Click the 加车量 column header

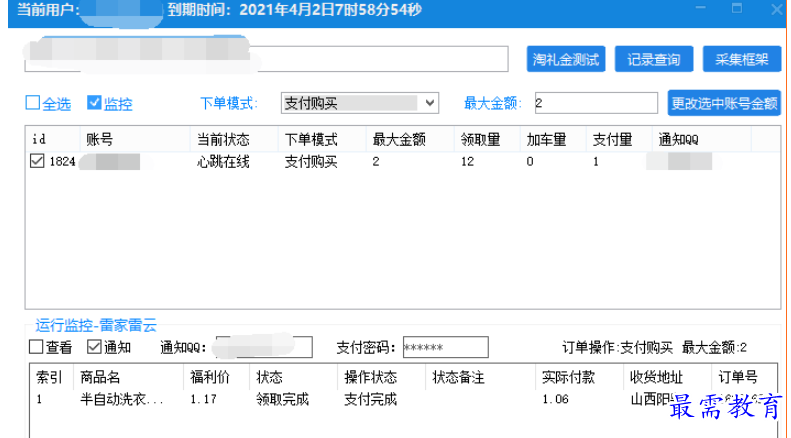(x=553, y=139)
